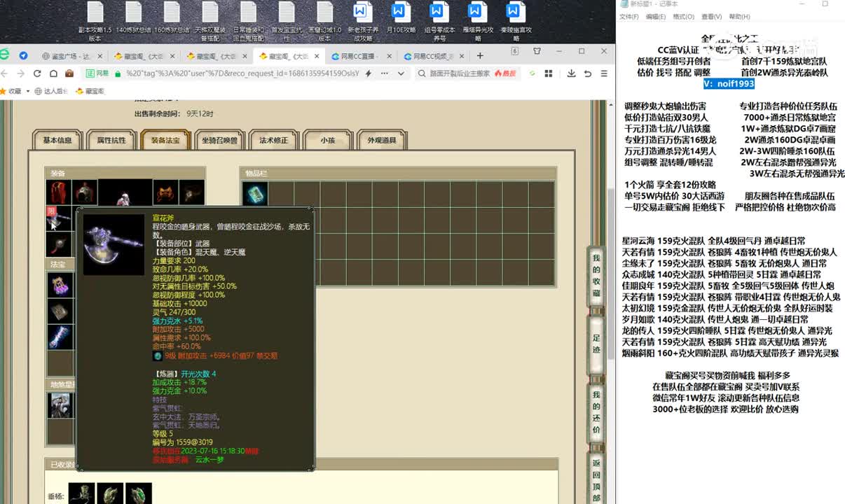Viewport: 845px width, 504px height.
Task: Click the 足迹 side button
Action: click(x=596, y=343)
